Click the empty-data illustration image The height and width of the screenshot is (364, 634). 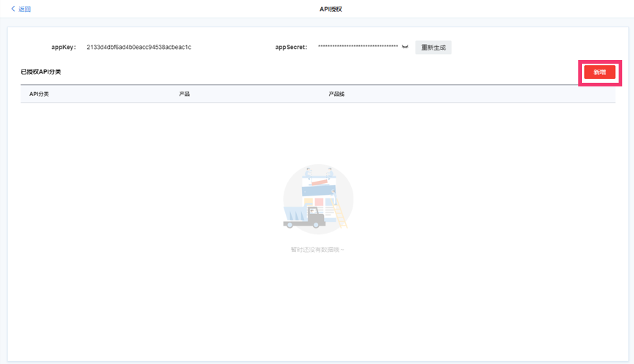(x=318, y=198)
